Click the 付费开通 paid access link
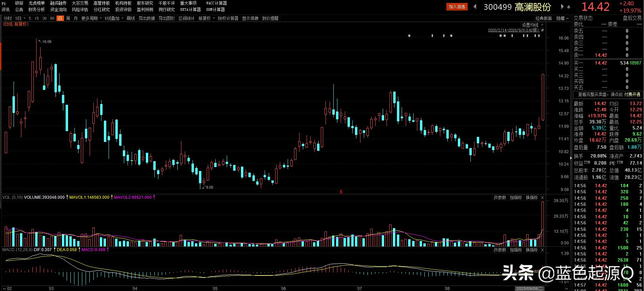 (632, 95)
